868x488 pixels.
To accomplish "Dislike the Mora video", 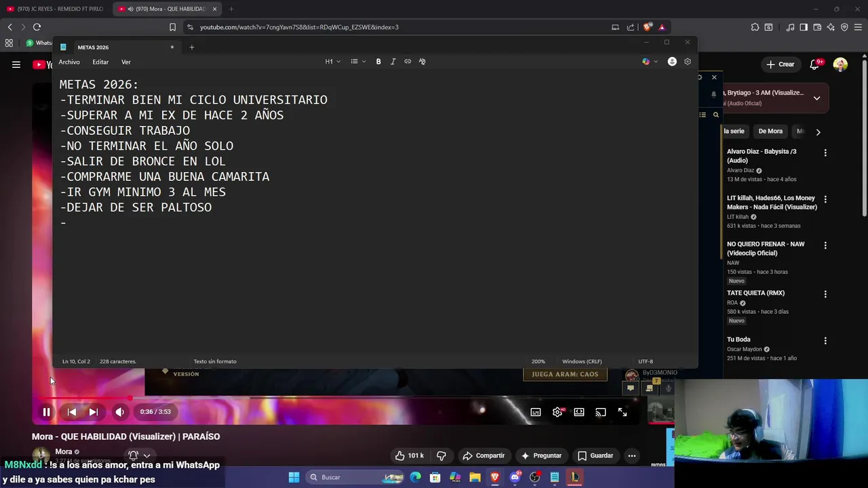I will click(x=441, y=455).
